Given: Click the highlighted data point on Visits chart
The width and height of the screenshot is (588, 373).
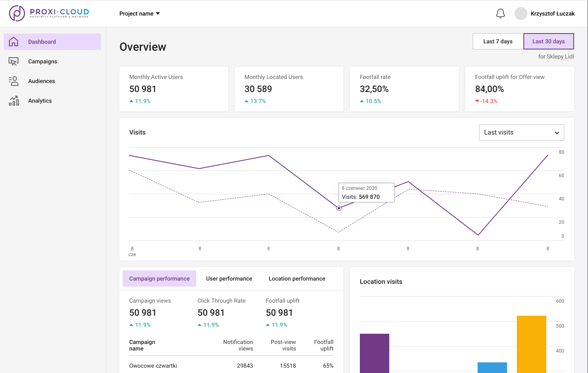Looking at the screenshot, I should 339,208.
